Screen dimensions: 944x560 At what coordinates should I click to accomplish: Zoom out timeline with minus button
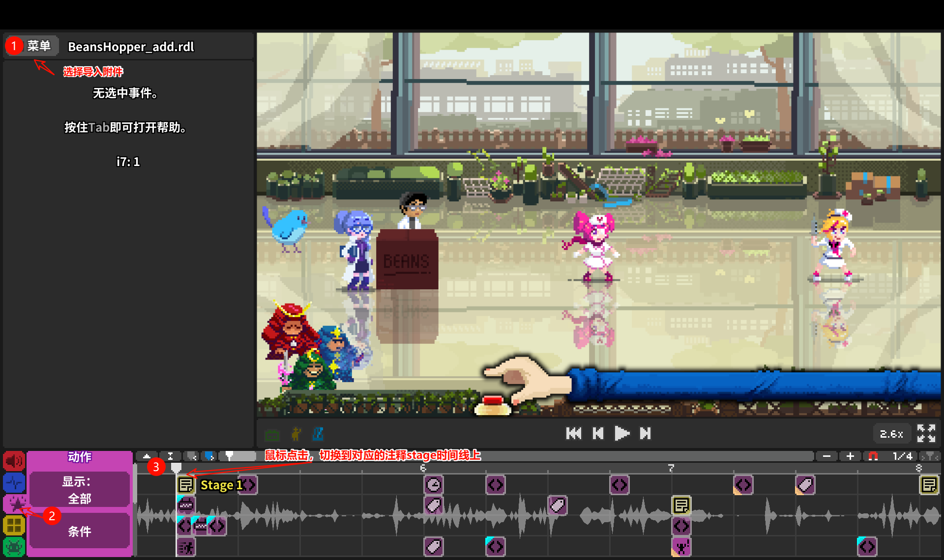click(826, 456)
